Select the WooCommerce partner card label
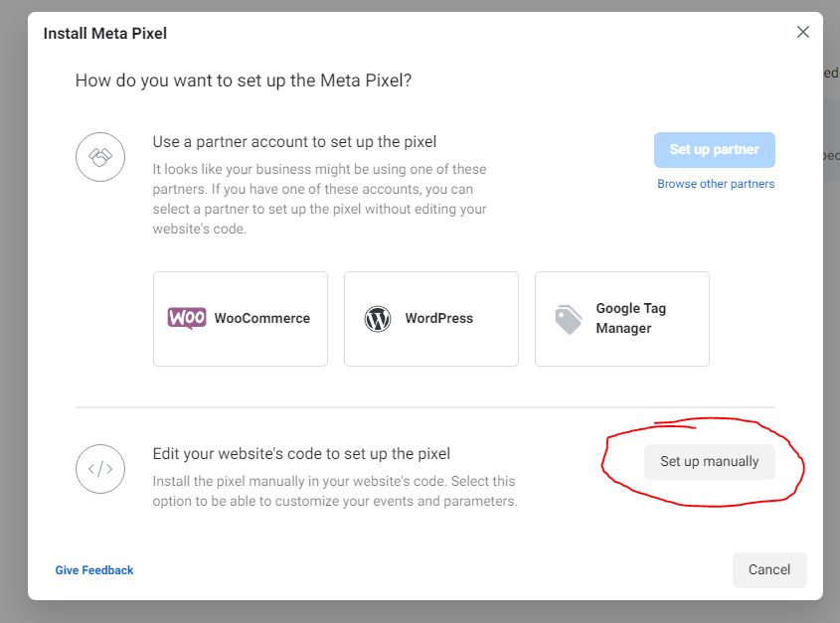 pos(262,318)
